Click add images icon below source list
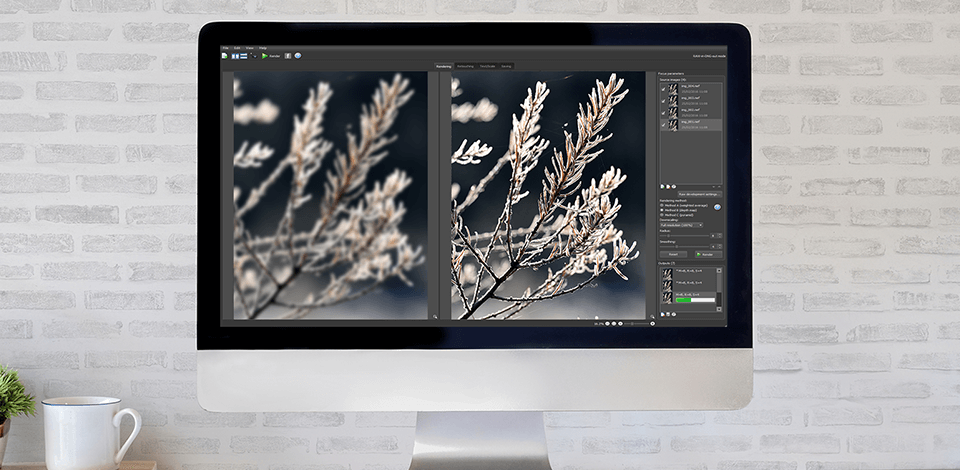The width and height of the screenshot is (960, 470). 662,186
